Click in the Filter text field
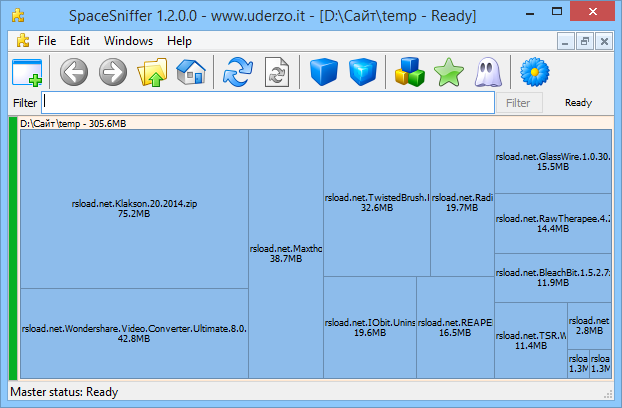 (x=268, y=103)
